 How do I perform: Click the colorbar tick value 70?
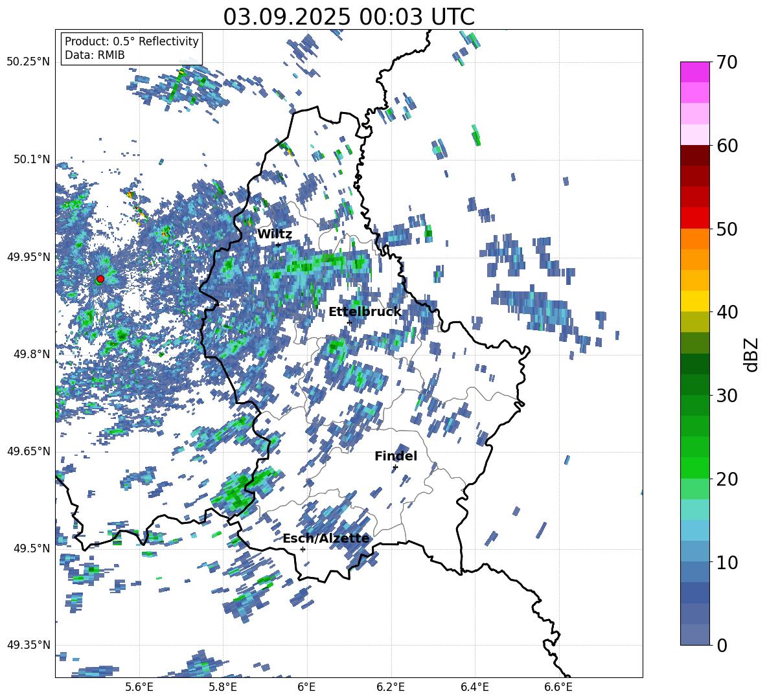tap(727, 62)
